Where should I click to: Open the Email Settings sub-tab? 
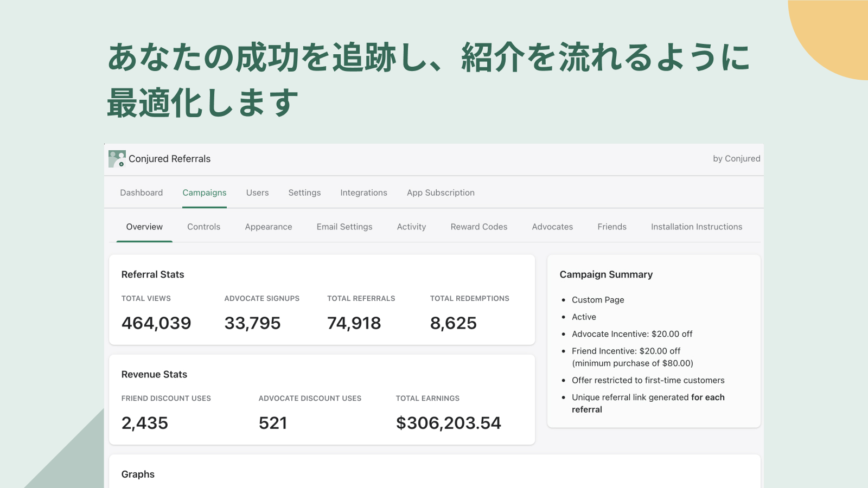pyautogui.click(x=344, y=227)
